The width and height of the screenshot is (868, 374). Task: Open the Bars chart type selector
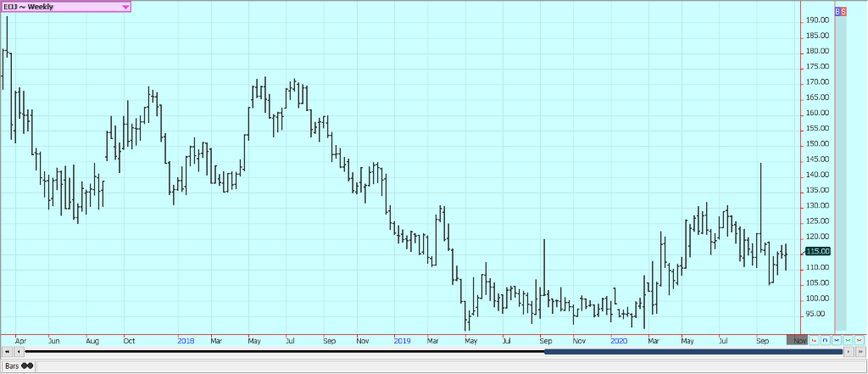pyautogui.click(x=19, y=366)
